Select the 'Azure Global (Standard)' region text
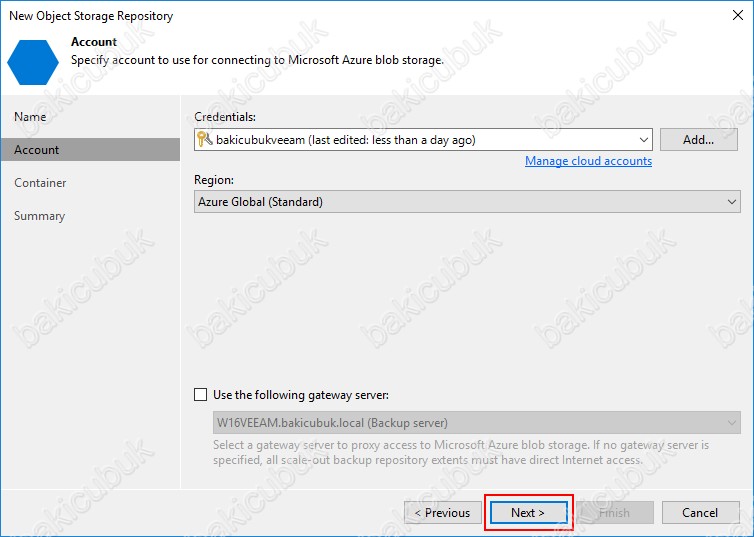This screenshot has width=754, height=537. click(261, 202)
